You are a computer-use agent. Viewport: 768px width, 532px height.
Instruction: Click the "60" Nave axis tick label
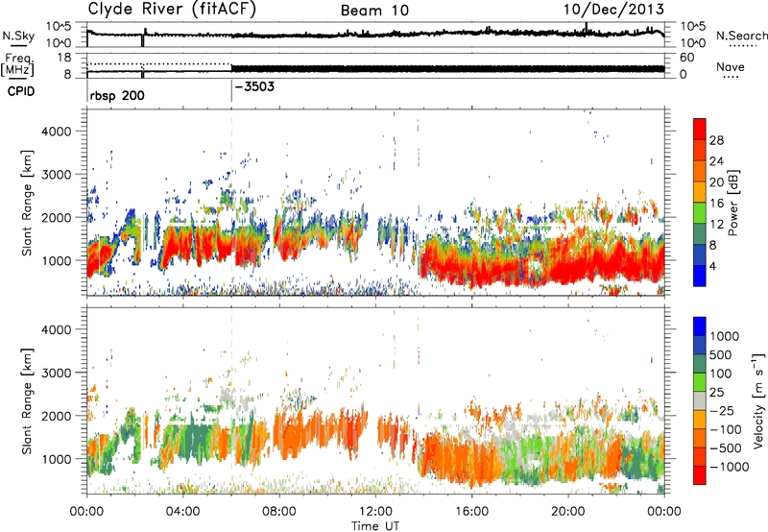coord(686,58)
